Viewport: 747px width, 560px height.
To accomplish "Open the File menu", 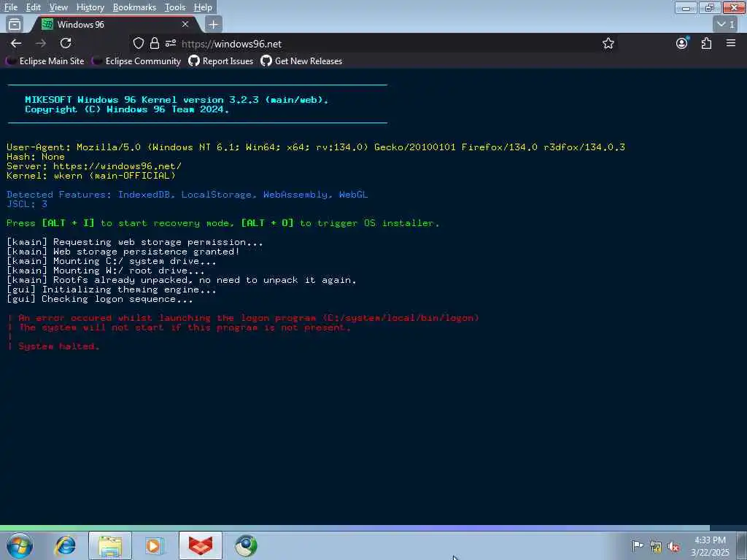I will (x=10, y=7).
